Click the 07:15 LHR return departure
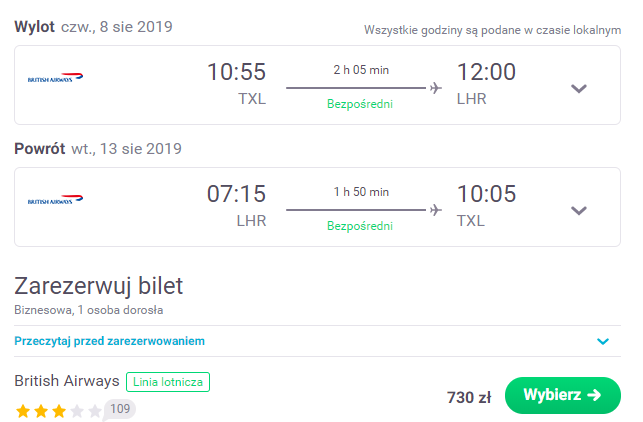This screenshot has height=422, width=643. [x=237, y=206]
